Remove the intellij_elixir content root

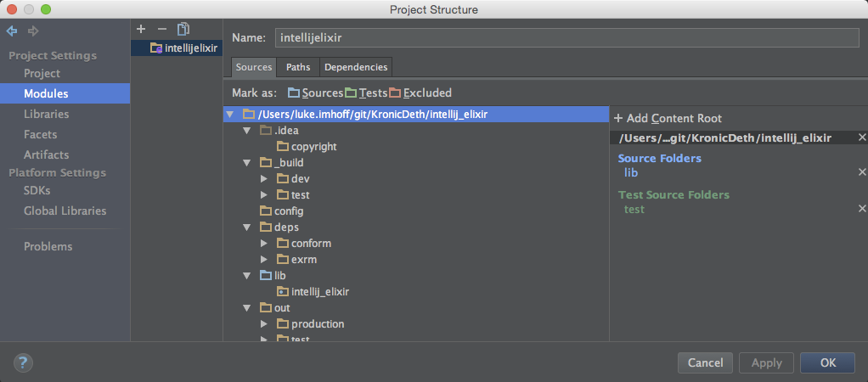tap(862, 138)
